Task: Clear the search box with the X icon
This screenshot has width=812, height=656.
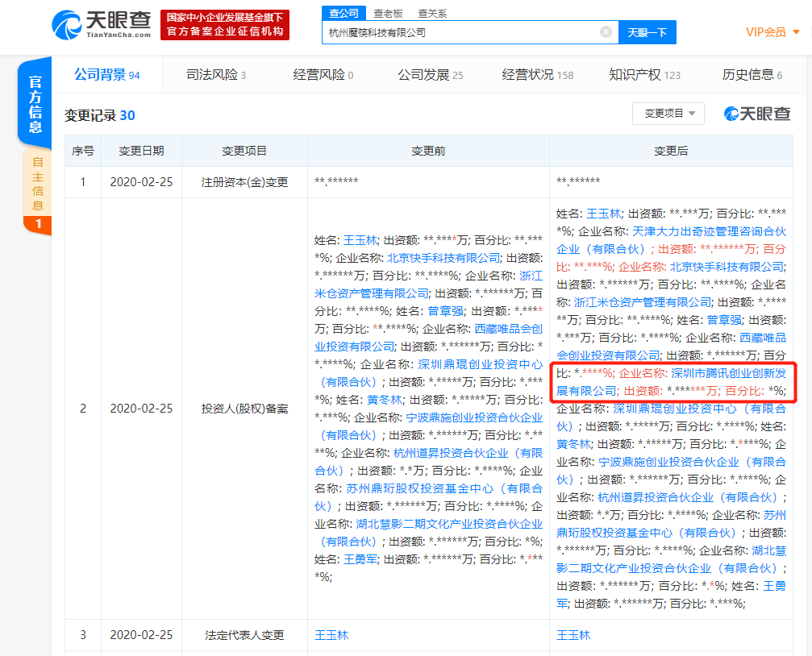Action: (606, 32)
